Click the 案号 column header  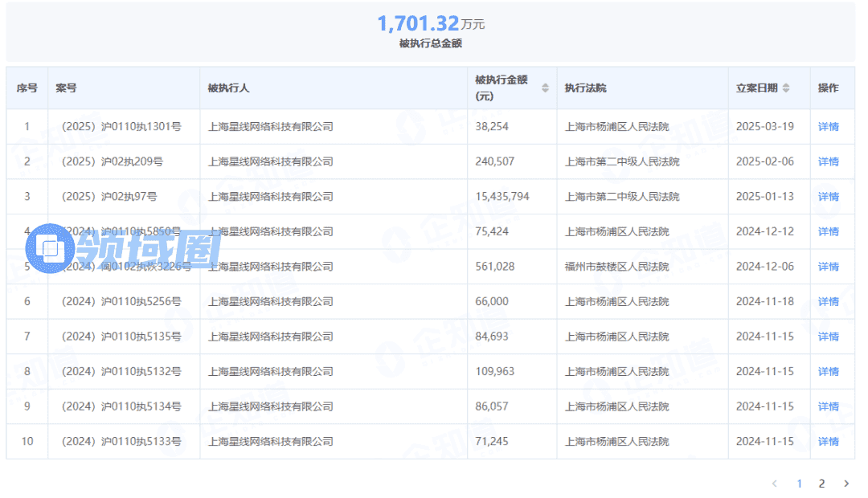tap(66, 88)
